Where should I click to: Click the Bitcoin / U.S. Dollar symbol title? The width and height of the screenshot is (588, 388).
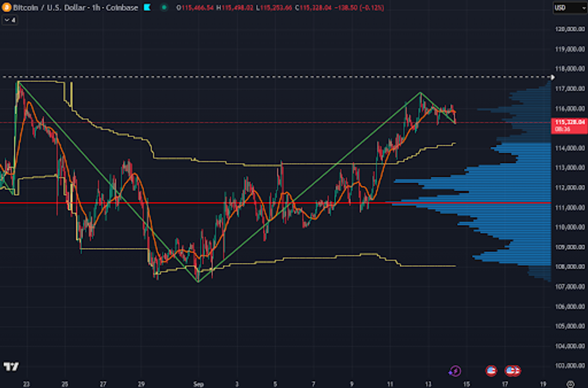click(x=51, y=8)
